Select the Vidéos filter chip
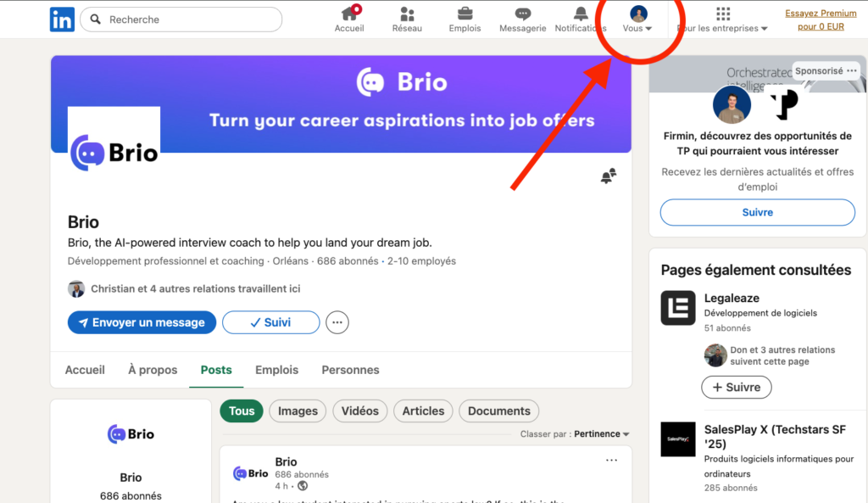The width and height of the screenshot is (868, 503). pyautogui.click(x=359, y=411)
